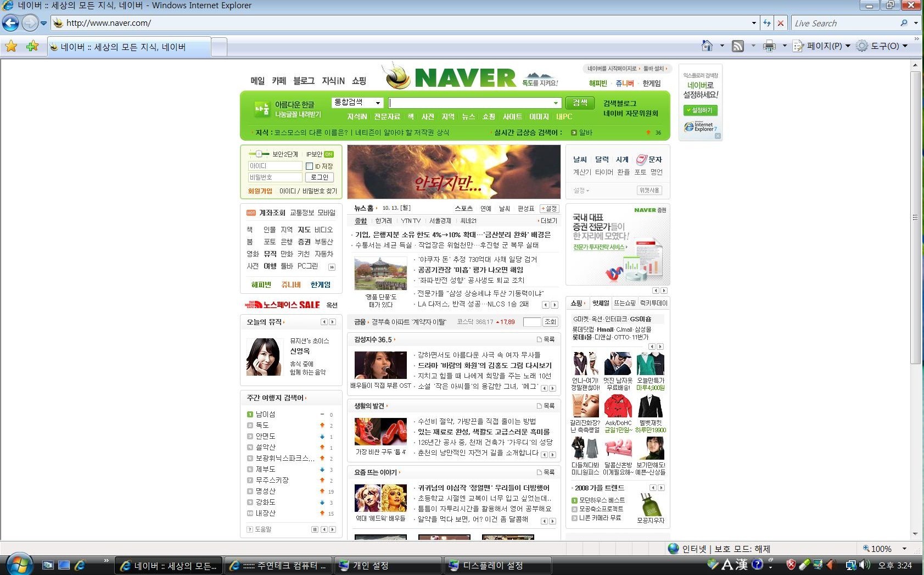Open the Windows Start orb

[19, 565]
